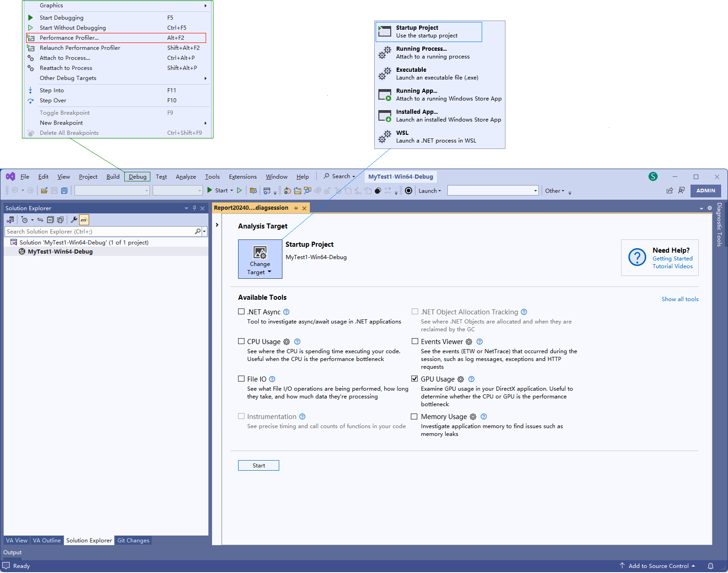Click the Open File folder icon
Image resolution: width=728 pixels, height=573 pixels.
pyautogui.click(x=44, y=191)
